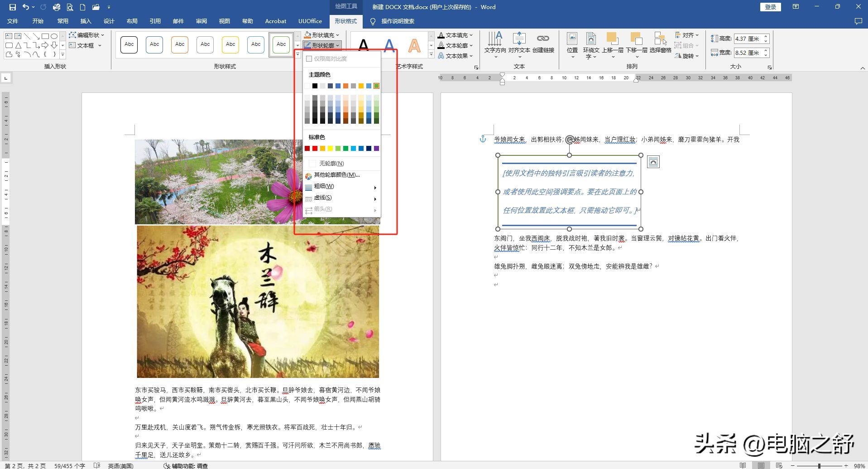Screen dimensions: 868x469
Task: Click the Bring Forward (上移一层) button
Action: (x=612, y=44)
